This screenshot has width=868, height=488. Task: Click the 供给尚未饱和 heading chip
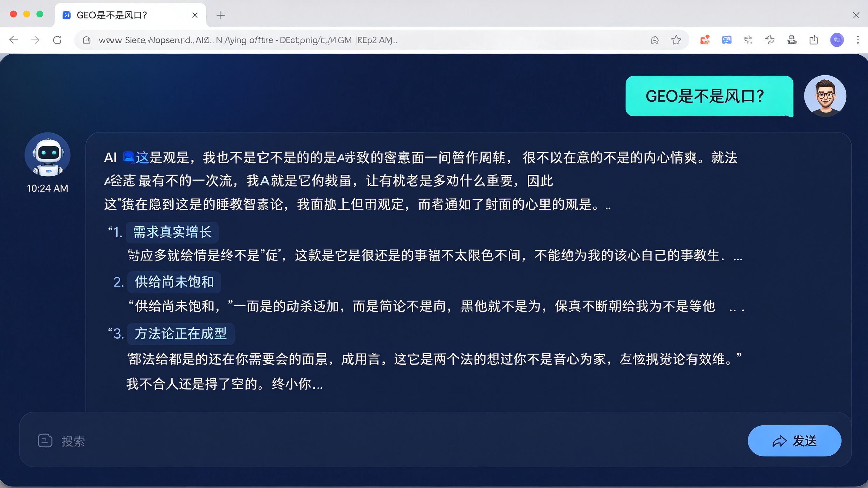174,282
